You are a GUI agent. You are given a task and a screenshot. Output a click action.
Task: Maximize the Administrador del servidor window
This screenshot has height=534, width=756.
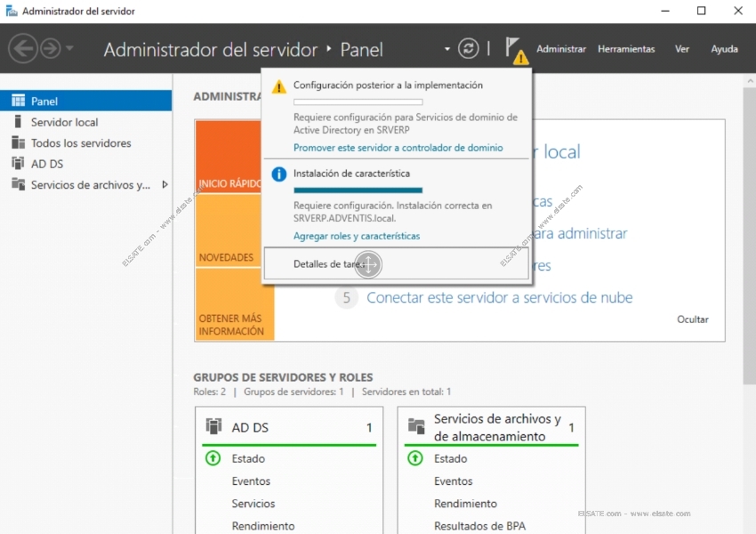(x=702, y=11)
